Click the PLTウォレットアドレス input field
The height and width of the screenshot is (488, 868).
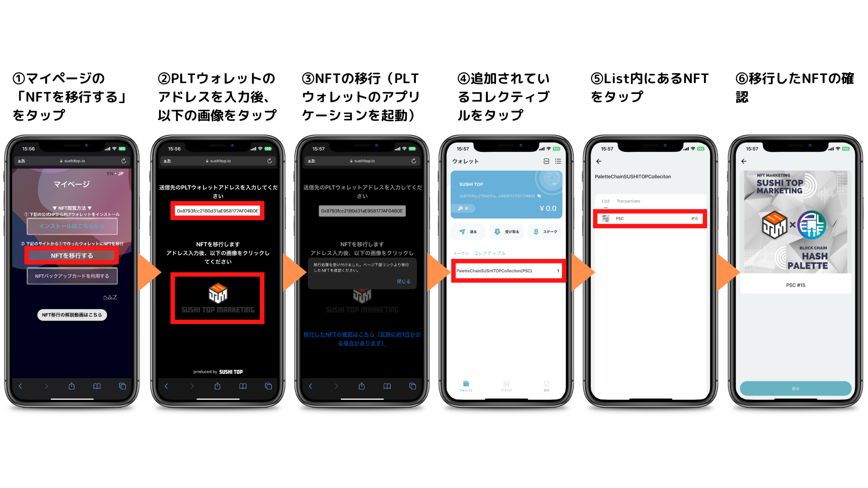coord(217,210)
